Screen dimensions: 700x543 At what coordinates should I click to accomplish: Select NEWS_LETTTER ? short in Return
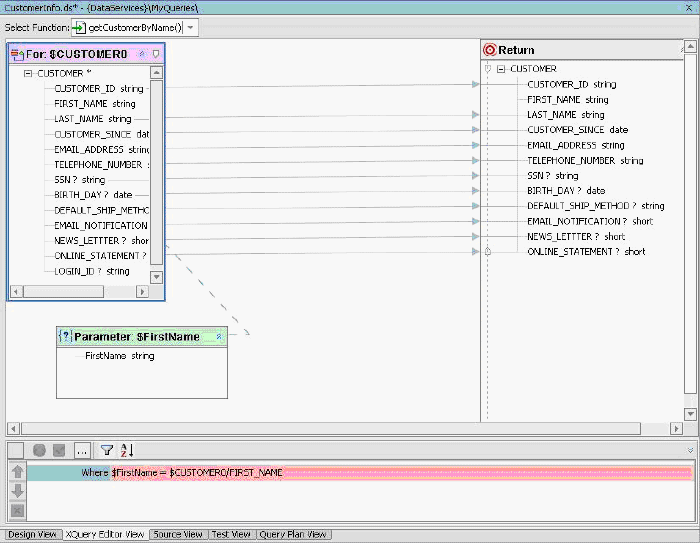[x=576, y=236]
